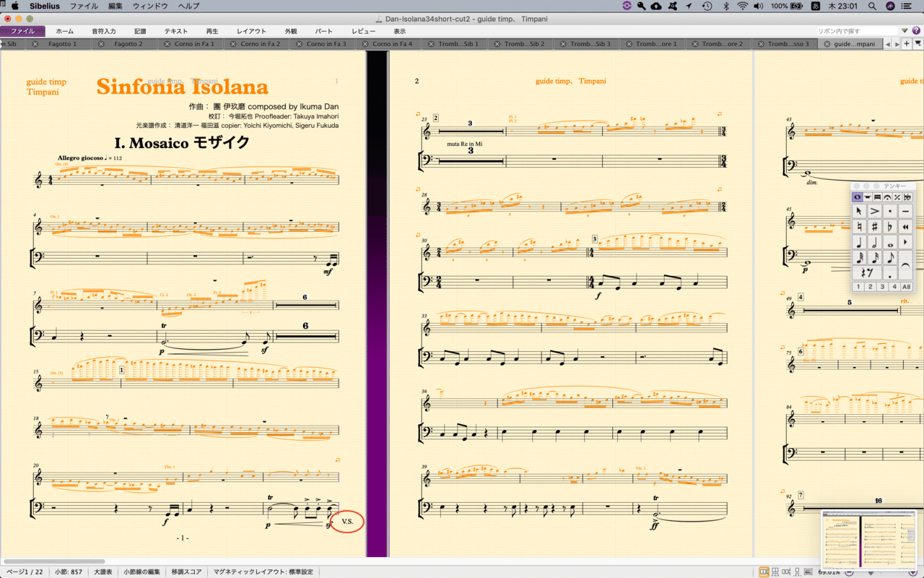Screen dimensions: 924x578
Task: Enable the spreads horizontally page view
Action: (764, 572)
